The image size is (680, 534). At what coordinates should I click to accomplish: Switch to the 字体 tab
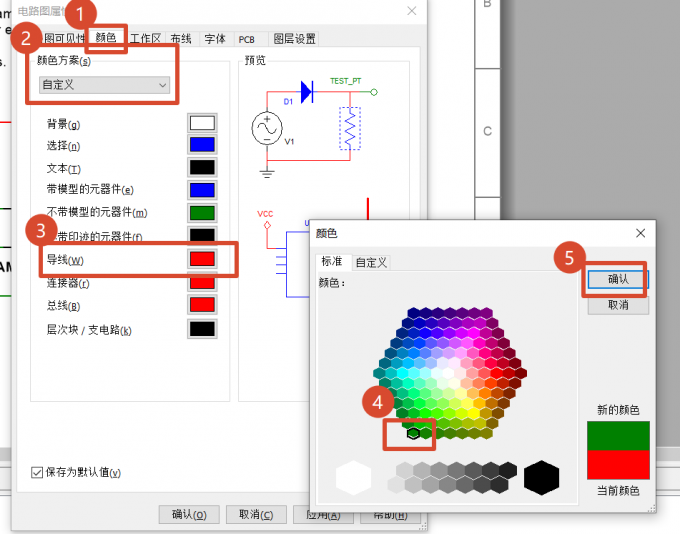tap(215, 39)
